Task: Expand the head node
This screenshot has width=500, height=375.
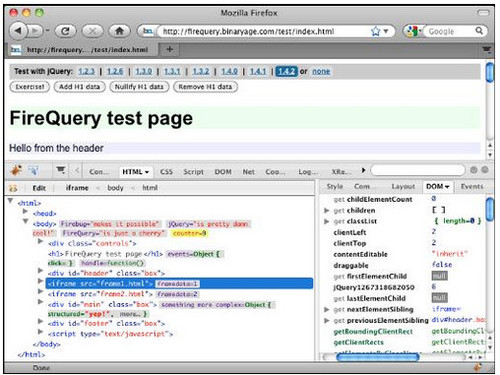Action: tap(25, 211)
